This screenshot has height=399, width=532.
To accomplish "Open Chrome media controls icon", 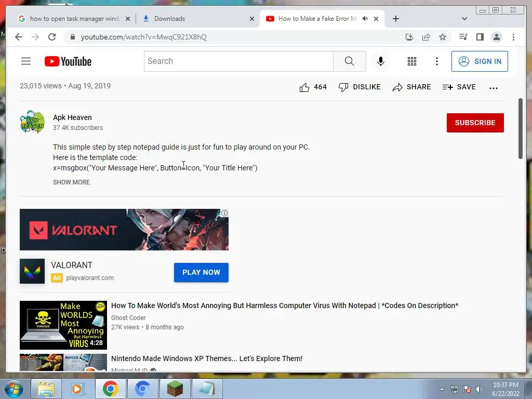I will coord(463,37).
